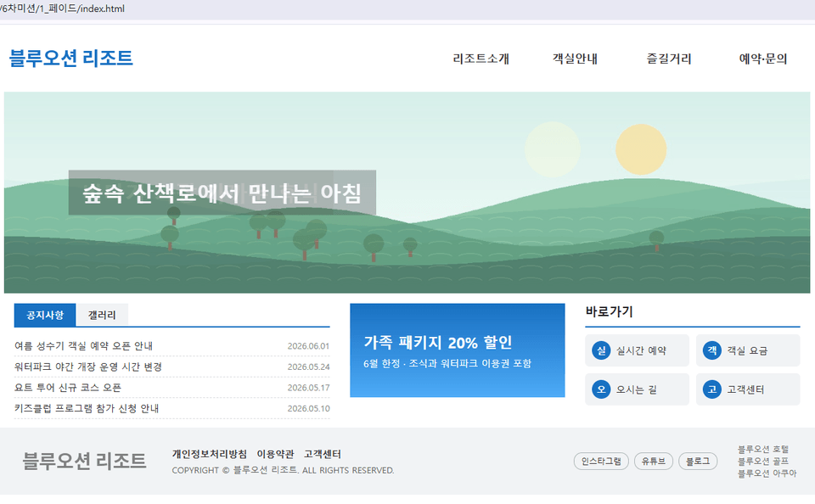Click the gray 블루오션 리조트 footer logo
815x504 pixels.
coord(84,461)
